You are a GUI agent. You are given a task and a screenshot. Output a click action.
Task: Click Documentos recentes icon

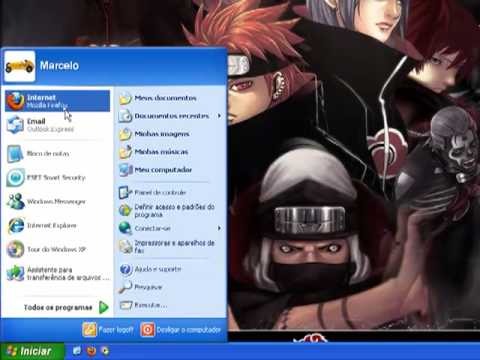[x=126, y=116]
